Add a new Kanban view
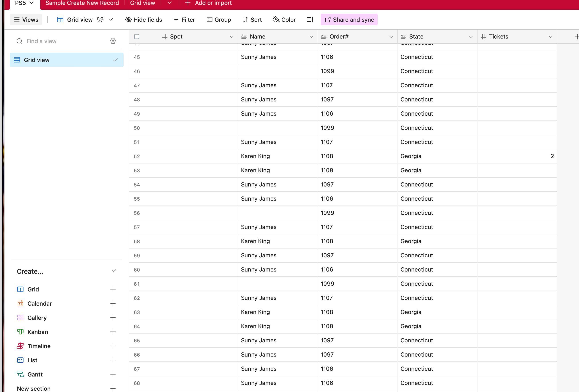579x392 pixels. 113,332
